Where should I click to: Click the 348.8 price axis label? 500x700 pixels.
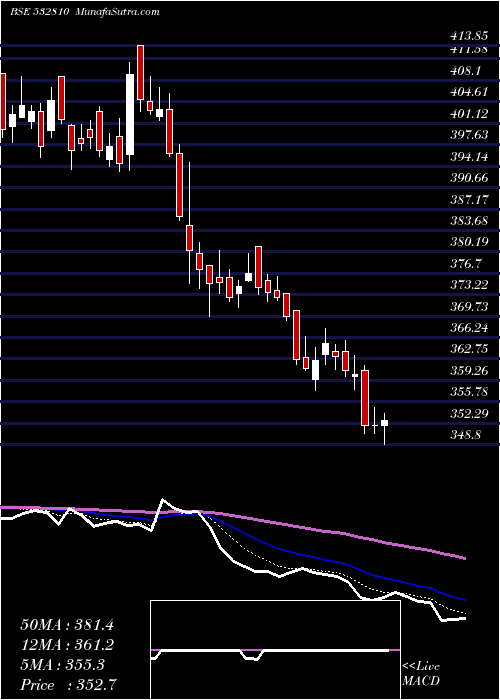(x=466, y=434)
